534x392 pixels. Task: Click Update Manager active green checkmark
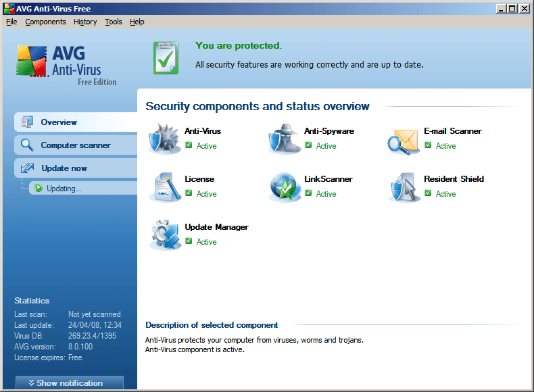click(x=189, y=241)
